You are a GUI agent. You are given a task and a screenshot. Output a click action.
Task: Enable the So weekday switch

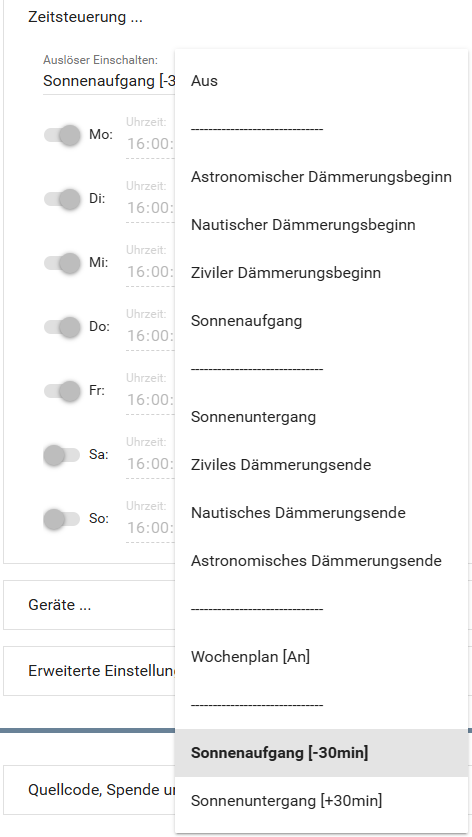click(62, 519)
